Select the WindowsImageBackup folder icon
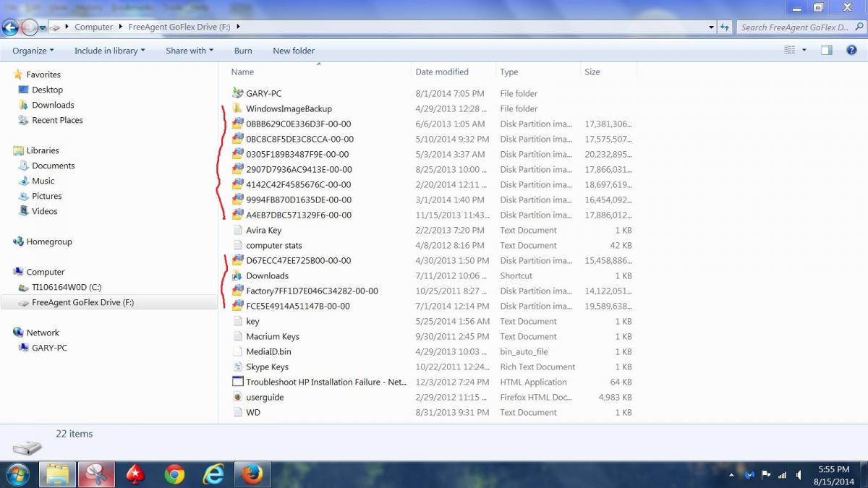This screenshot has width=868, height=488. pos(238,108)
